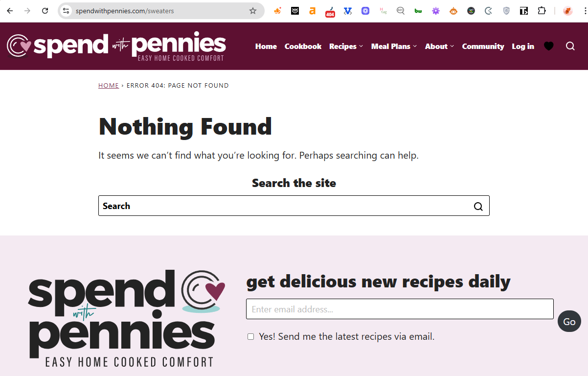Check 'Send me the latest recipes' checkbox
Image resolution: width=588 pixels, height=376 pixels.
click(x=250, y=337)
